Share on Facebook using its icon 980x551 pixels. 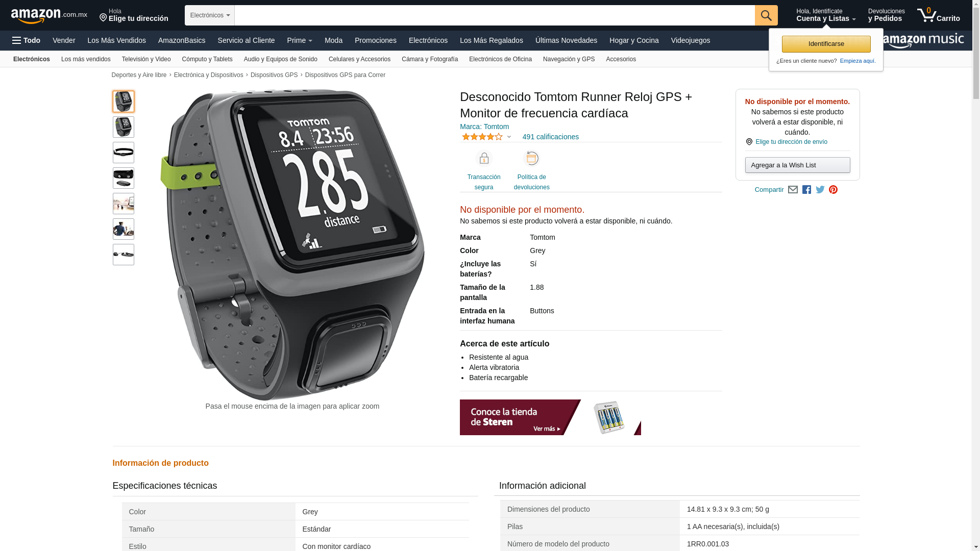click(x=806, y=190)
